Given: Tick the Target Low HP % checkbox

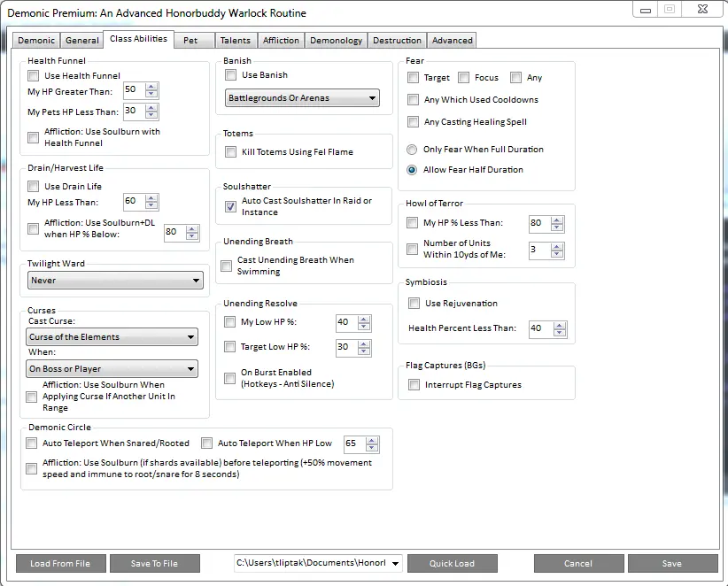Looking at the screenshot, I should tap(229, 347).
